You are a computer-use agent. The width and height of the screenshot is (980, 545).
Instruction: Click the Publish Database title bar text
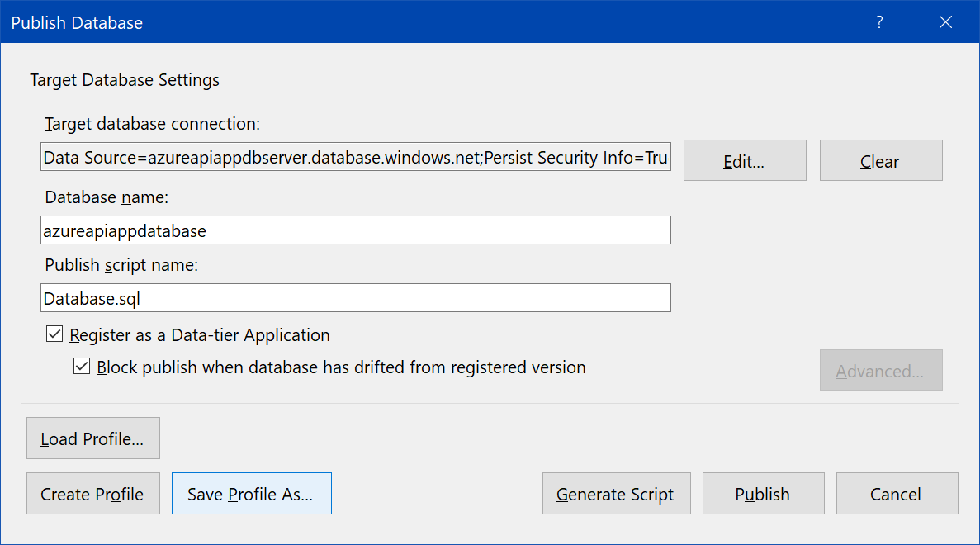(77, 22)
